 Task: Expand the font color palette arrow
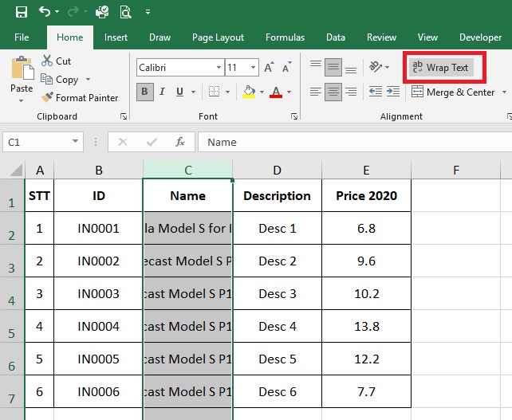(289, 92)
